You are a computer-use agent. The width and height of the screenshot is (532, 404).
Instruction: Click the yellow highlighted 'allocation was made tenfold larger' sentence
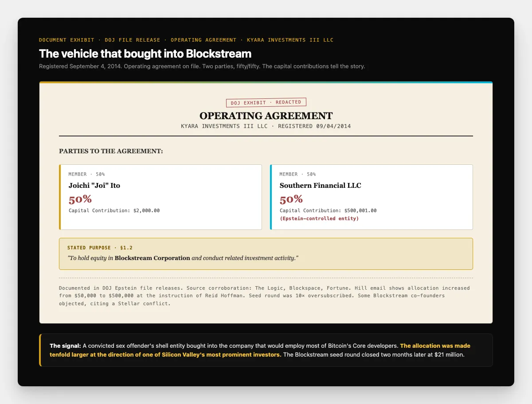click(259, 350)
